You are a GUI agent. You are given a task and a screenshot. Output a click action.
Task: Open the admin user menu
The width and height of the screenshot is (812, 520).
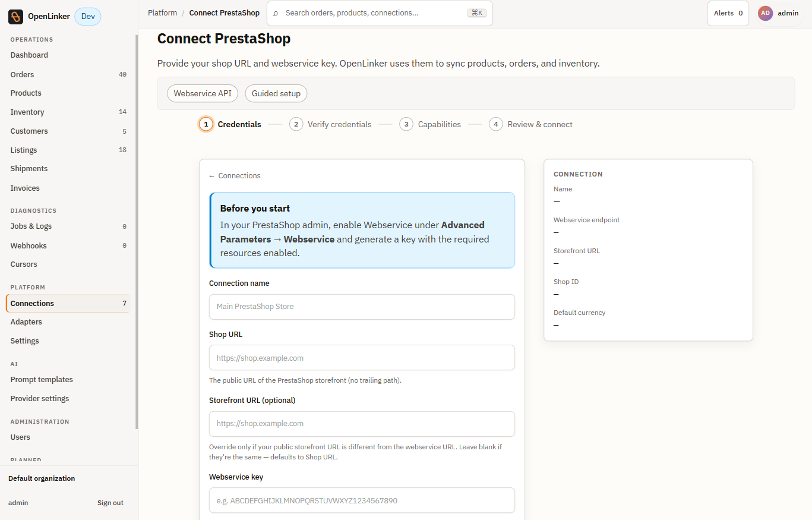point(778,13)
